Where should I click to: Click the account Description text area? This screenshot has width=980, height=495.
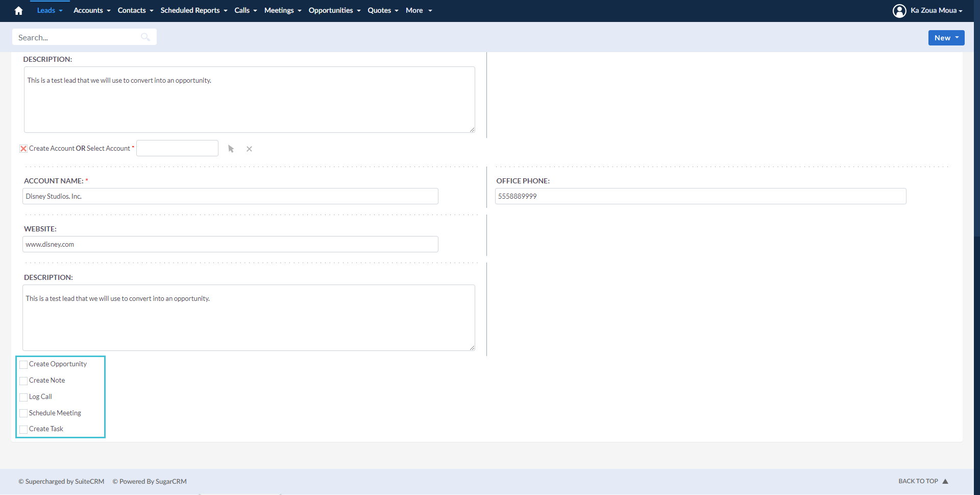249,318
